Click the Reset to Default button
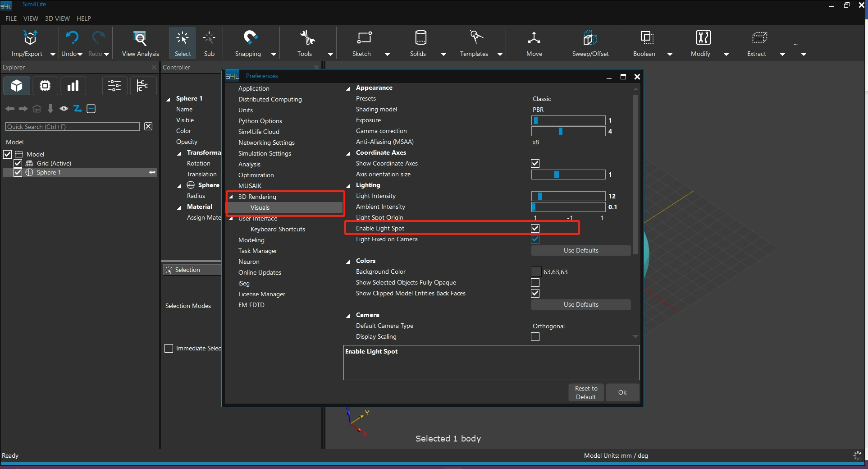Image resolution: width=868 pixels, height=469 pixels. (586, 393)
